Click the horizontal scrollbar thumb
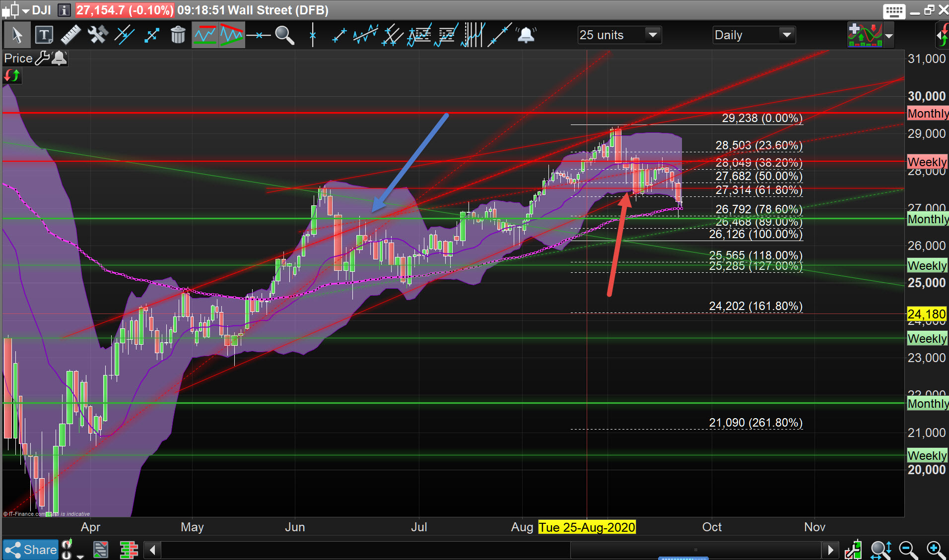The image size is (949, 560). point(696,550)
